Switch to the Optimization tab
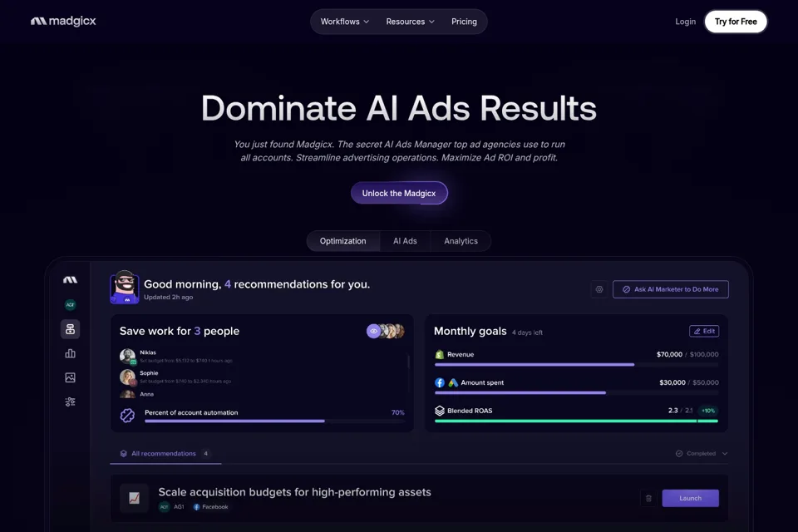The height and width of the screenshot is (532, 798). tap(343, 241)
